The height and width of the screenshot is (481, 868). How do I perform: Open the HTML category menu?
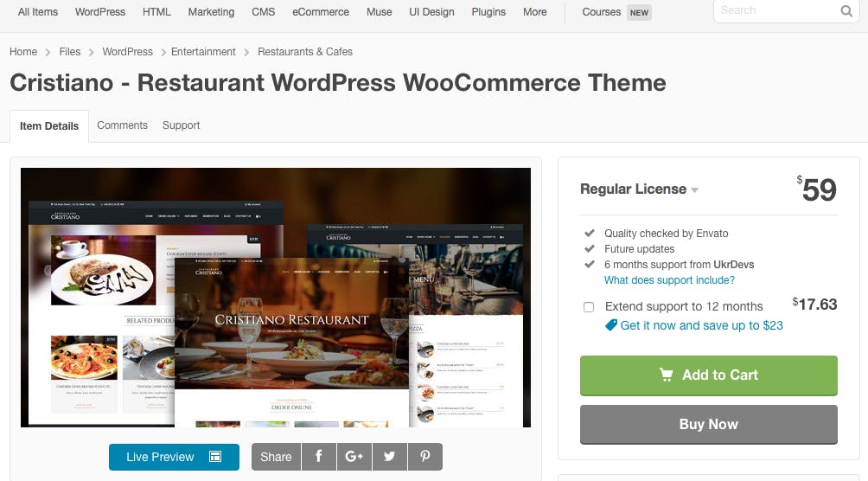[156, 11]
